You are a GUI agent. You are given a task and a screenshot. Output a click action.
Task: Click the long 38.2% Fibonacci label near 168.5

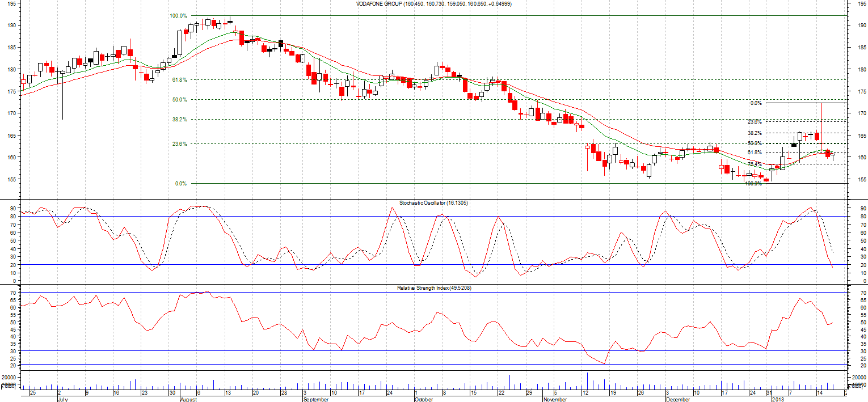click(179, 120)
